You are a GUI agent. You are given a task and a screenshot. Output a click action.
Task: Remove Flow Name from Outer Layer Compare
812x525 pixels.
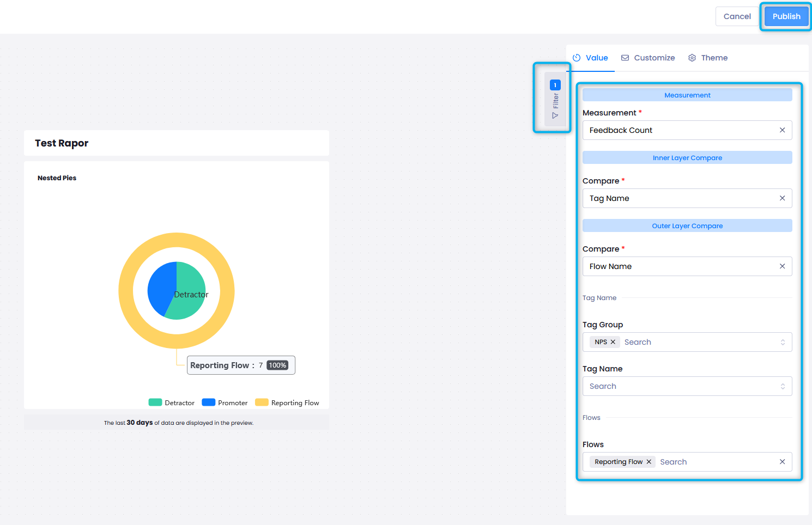tap(782, 266)
